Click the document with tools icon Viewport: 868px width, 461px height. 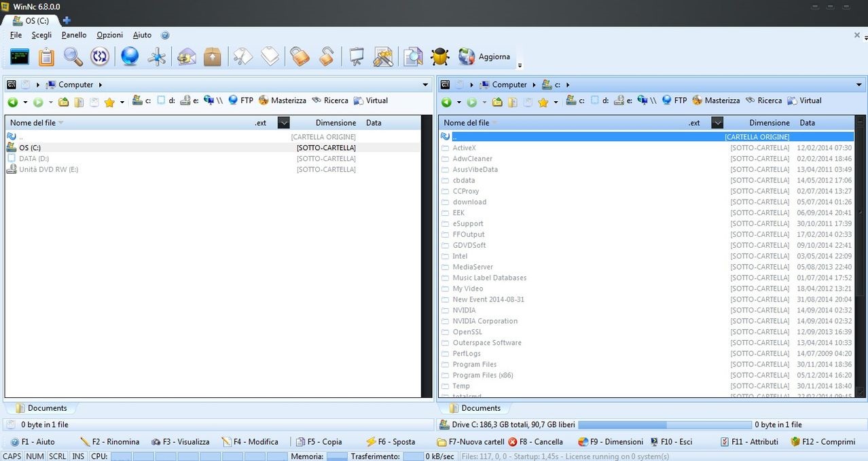click(383, 57)
